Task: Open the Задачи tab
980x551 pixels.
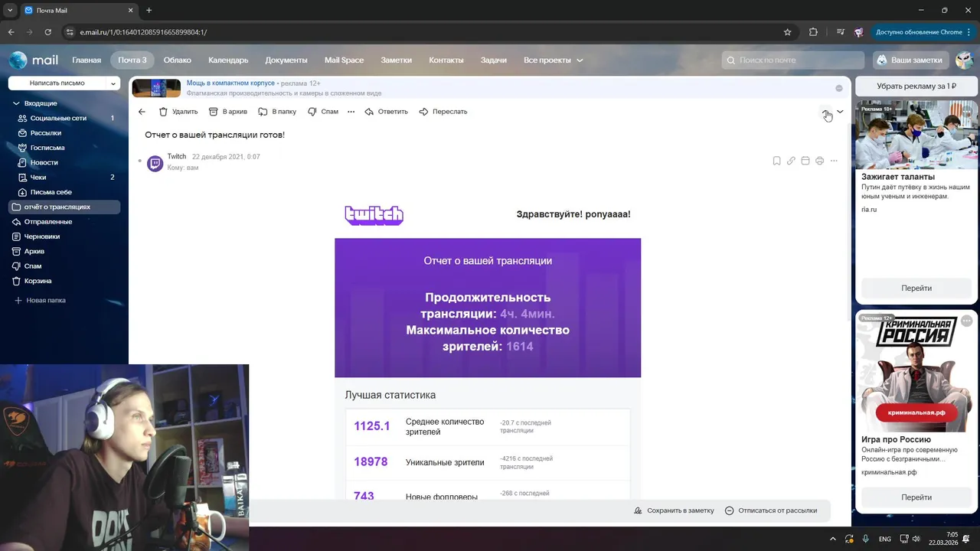Action: click(494, 60)
